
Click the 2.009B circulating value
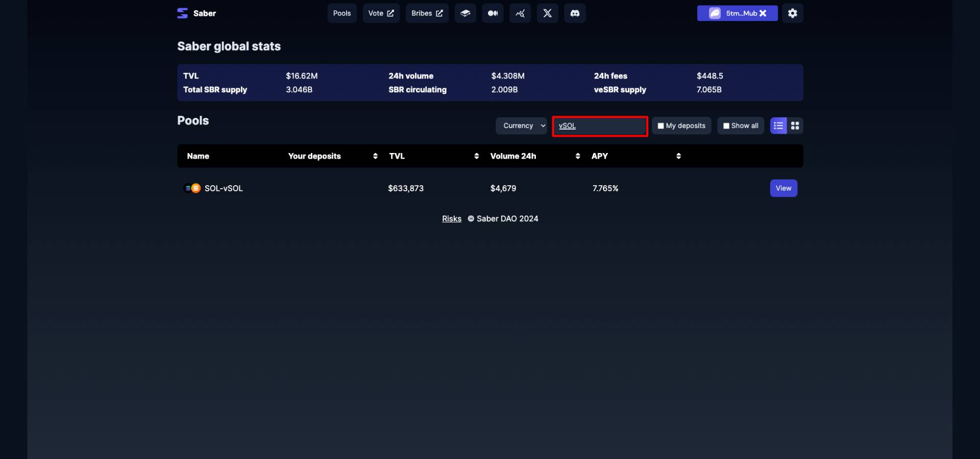pyautogui.click(x=504, y=90)
